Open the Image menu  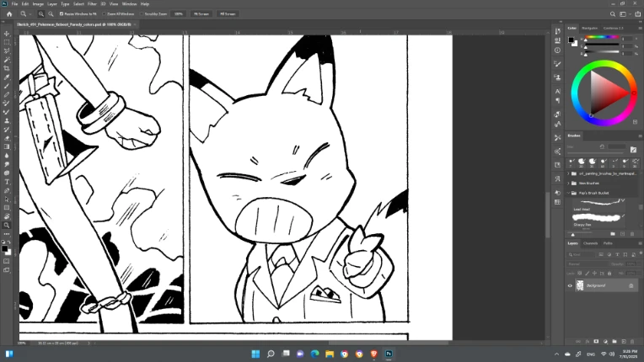[38, 3]
